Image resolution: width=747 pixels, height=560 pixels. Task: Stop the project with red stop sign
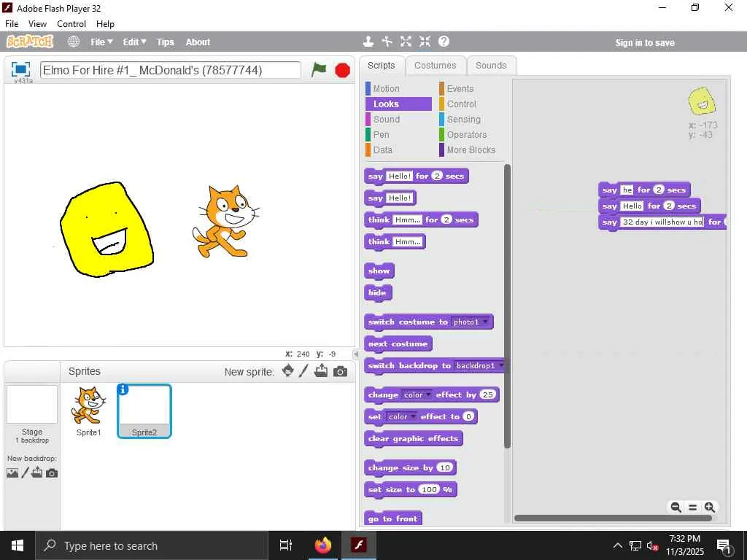coord(342,71)
